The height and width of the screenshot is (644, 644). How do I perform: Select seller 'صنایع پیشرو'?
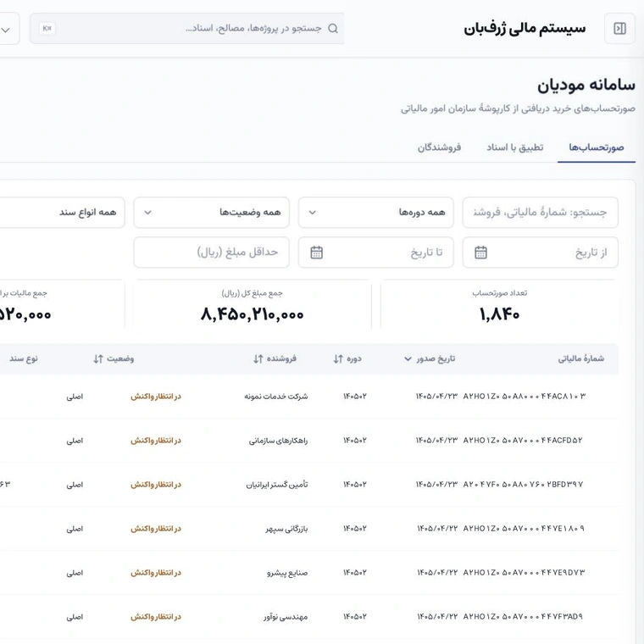(287, 573)
